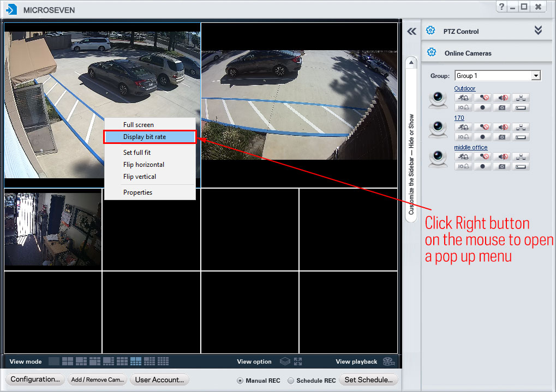
Task: Toggle speaker mute for middle office camera
Action: tap(502, 156)
